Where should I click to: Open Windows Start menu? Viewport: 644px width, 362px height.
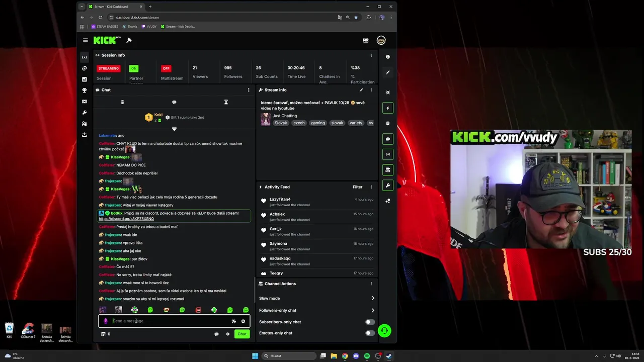[255, 356]
